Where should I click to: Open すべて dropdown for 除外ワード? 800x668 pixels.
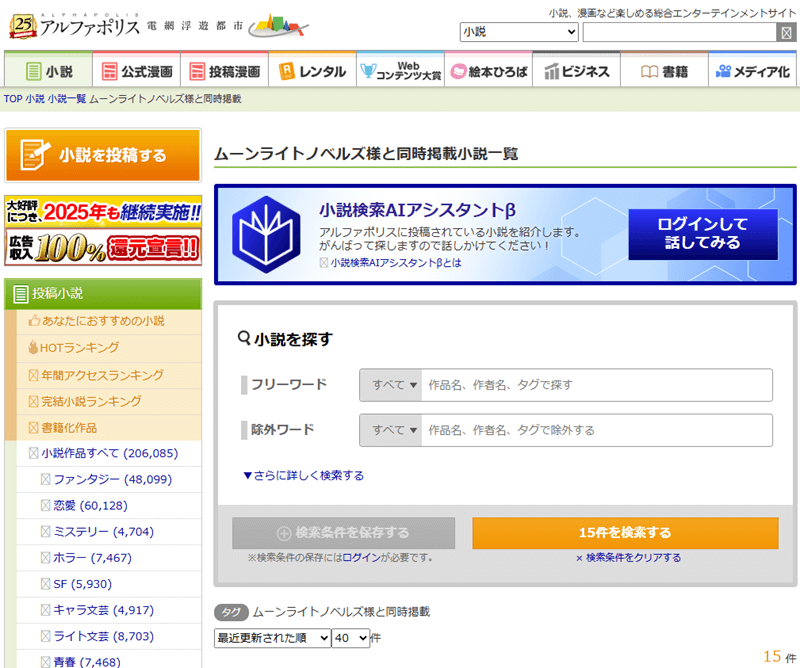coord(391,430)
